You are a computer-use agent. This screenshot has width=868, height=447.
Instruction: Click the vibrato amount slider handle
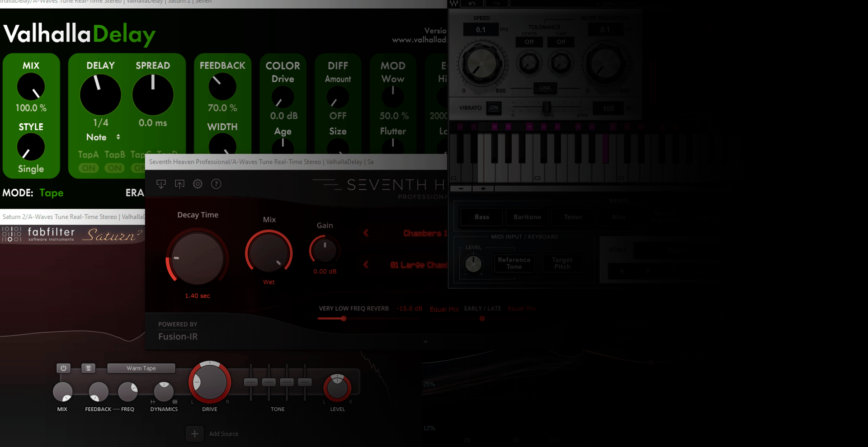[x=547, y=108]
